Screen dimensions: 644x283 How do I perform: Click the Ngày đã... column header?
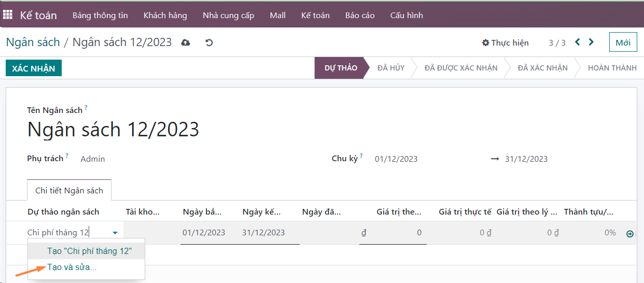click(321, 211)
